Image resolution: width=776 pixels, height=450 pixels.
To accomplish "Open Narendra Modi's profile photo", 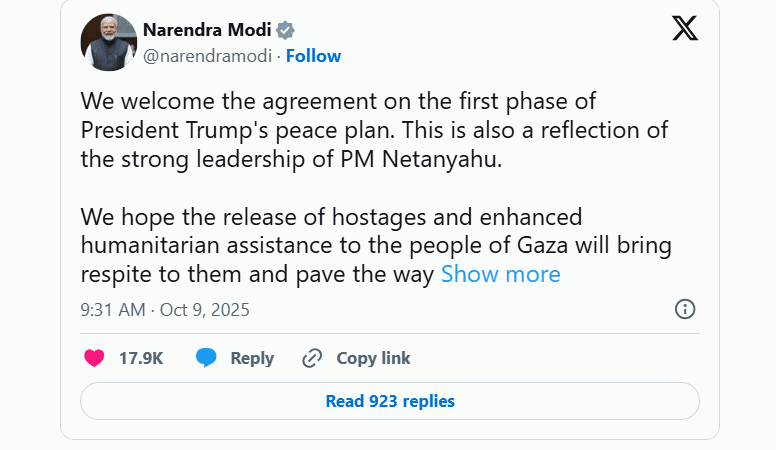I will (108, 42).
